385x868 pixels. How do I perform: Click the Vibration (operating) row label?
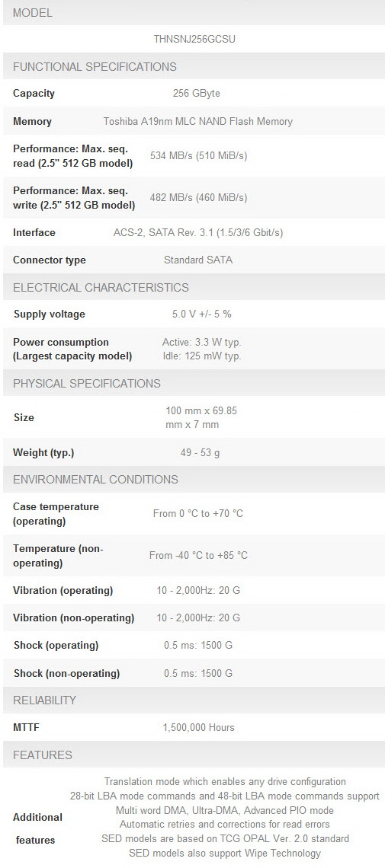click(x=63, y=591)
